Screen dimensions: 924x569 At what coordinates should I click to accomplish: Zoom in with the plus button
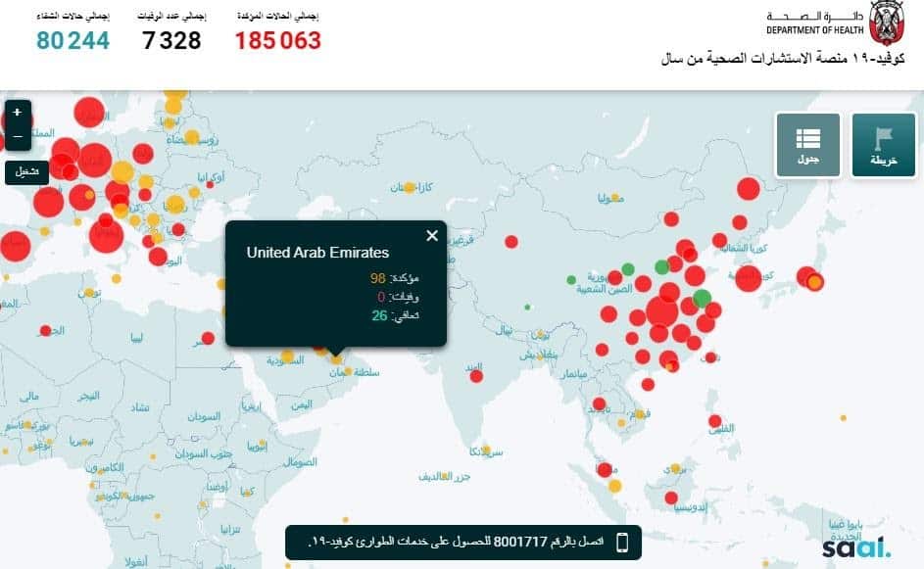[x=17, y=113]
